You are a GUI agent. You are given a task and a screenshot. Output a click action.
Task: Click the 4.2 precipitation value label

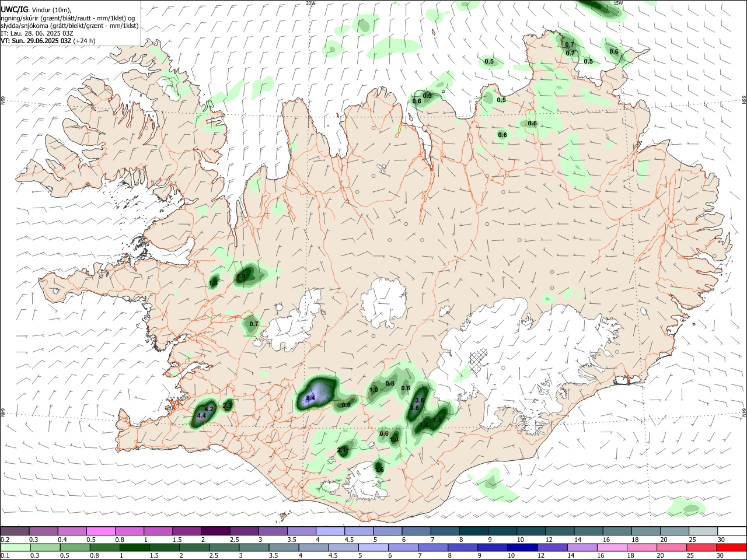pyautogui.click(x=209, y=409)
